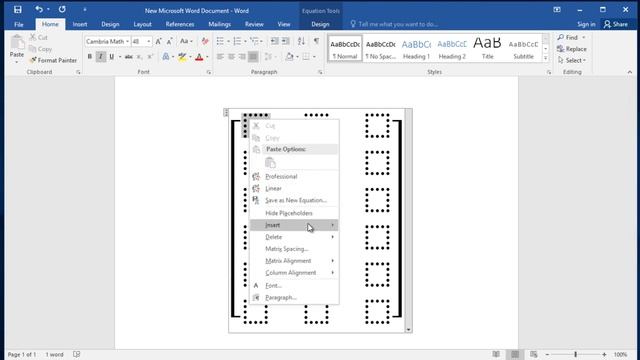Click the top-right matrix placeholder
640x360 pixels.
377,126
